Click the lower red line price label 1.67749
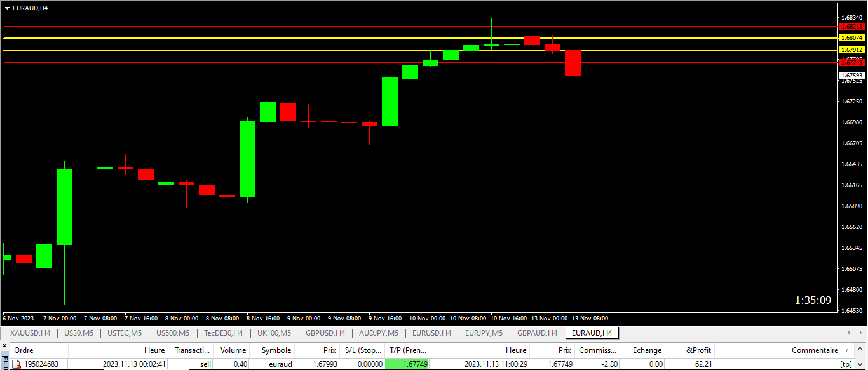The width and height of the screenshot is (868, 370). point(851,62)
